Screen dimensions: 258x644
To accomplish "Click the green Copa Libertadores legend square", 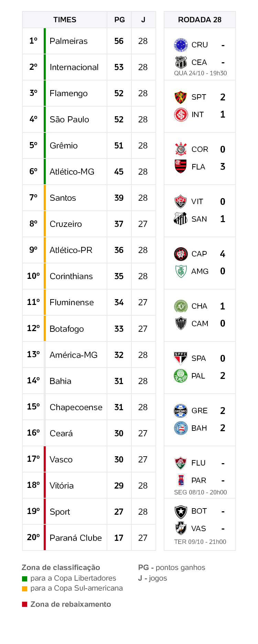I will [24, 579].
